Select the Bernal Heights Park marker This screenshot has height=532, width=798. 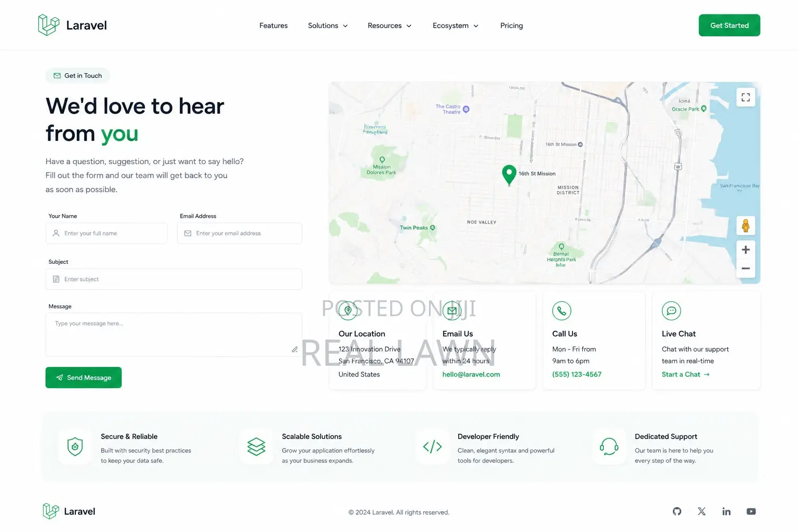(x=561, y=247)
